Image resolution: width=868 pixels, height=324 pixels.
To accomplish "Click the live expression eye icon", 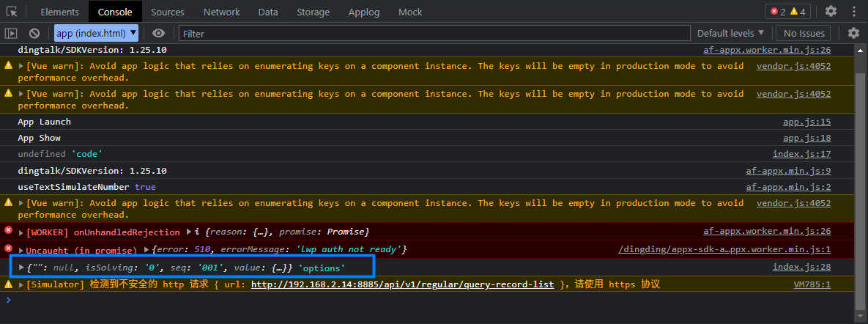I will point(158,34).
